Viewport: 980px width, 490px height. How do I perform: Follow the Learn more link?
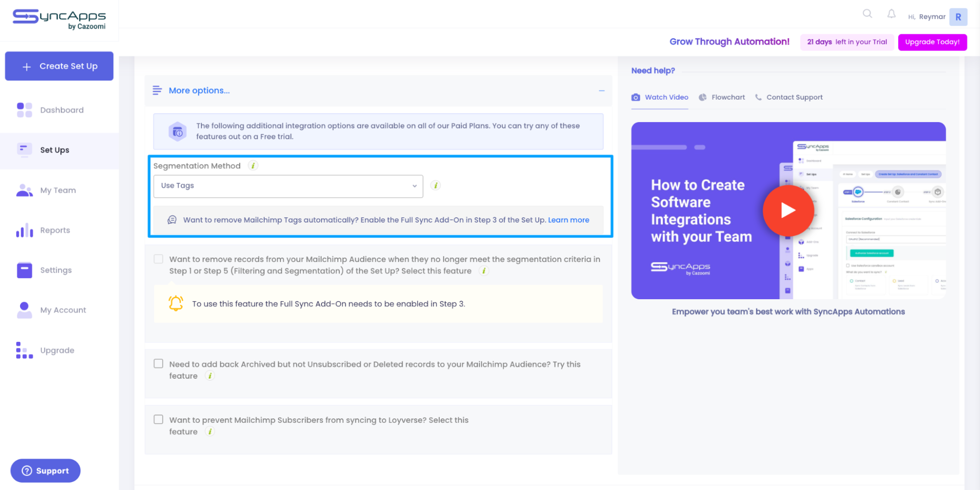point(569,220)
